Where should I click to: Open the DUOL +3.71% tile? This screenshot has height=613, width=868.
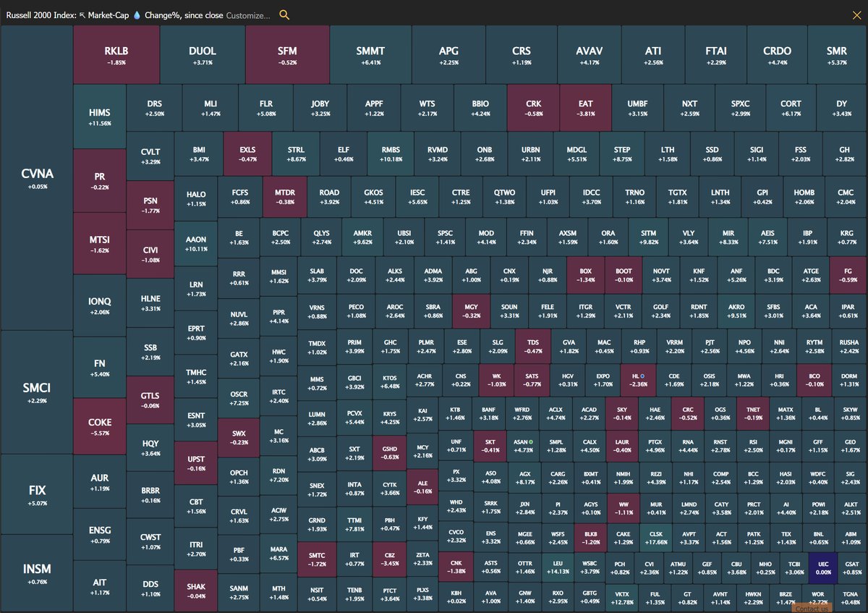tap(203, 55)
